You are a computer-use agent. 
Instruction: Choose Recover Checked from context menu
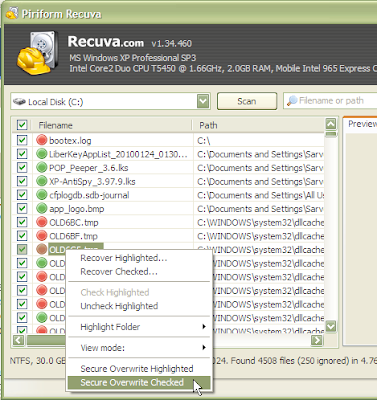[139, 271]
